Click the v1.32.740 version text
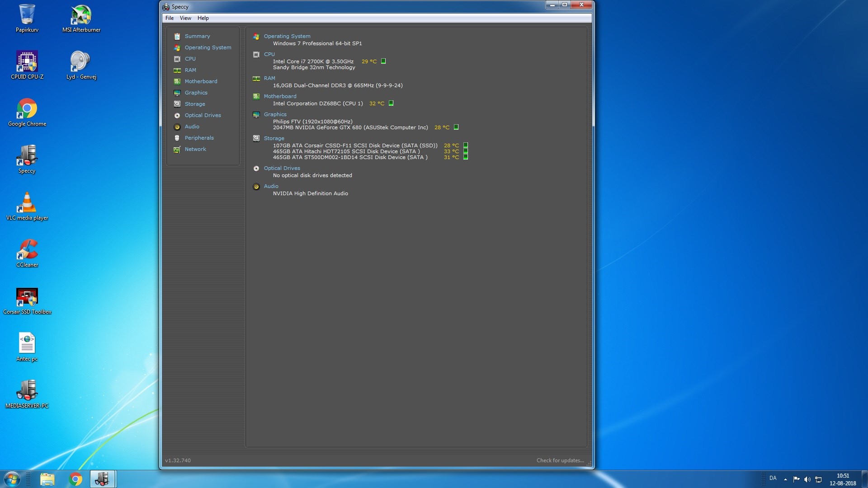This screenshot has height=488, width=868. pos(178,460)
